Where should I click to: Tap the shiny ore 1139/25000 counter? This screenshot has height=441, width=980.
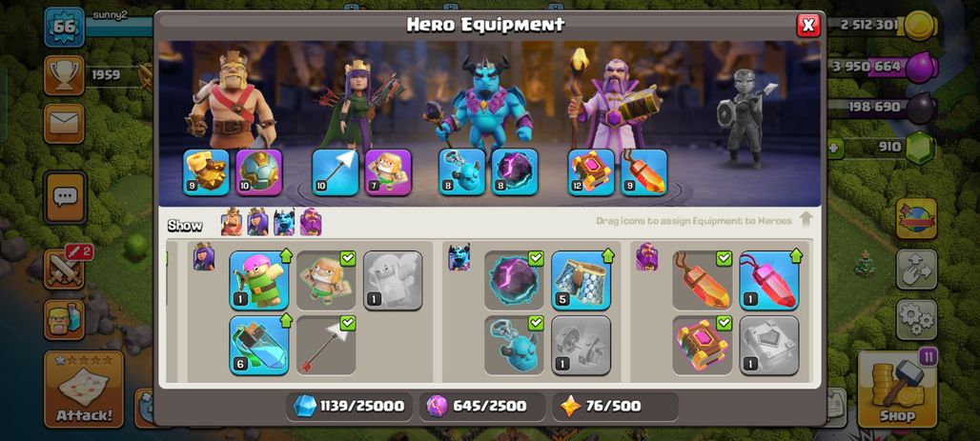[x=349, y=407]
